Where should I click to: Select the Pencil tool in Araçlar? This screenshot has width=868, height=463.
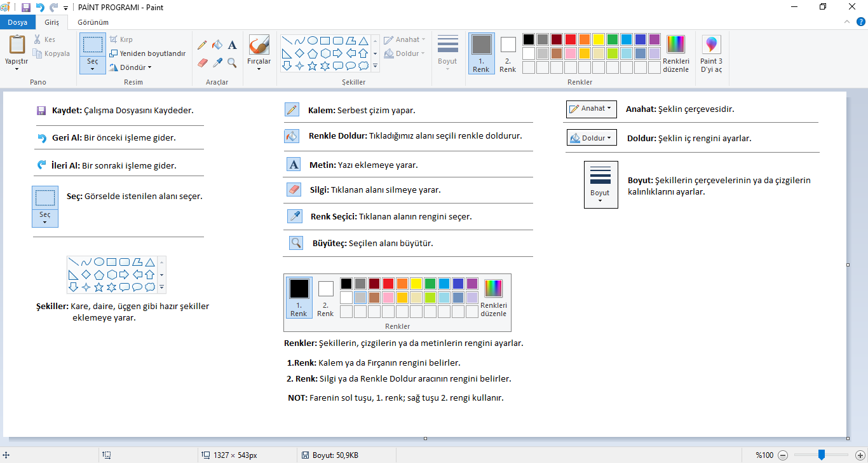pos(202,45)
